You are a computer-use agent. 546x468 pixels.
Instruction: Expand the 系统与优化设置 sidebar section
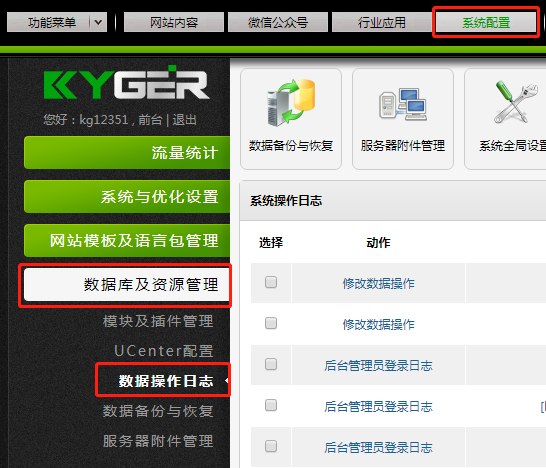pyautogui.click(x=127, y=196)
